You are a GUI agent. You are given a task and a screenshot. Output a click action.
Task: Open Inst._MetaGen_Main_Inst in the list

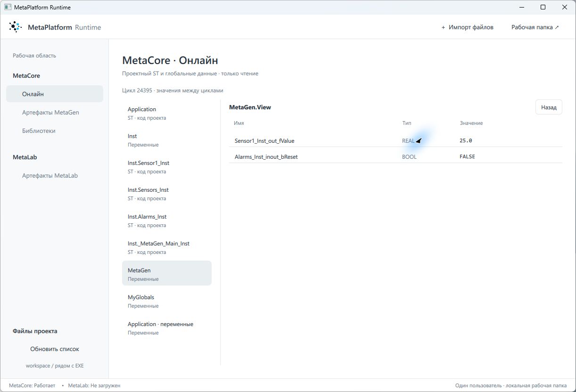coord(167,247)
